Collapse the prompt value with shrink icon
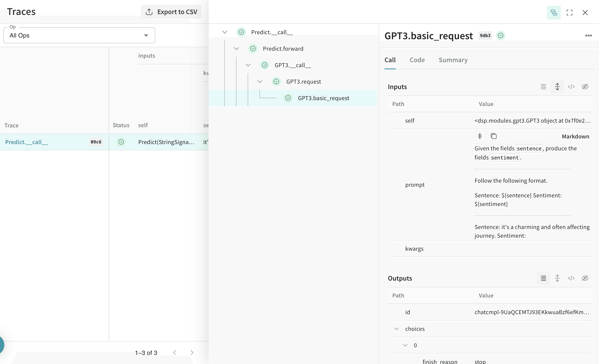This screenshot has height=364, width=599. 480,136
